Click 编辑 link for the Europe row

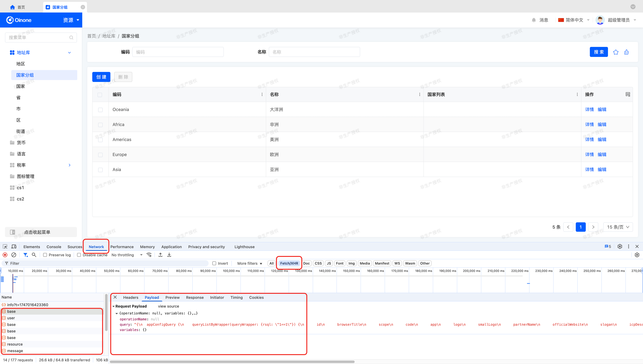click(602, 154)
